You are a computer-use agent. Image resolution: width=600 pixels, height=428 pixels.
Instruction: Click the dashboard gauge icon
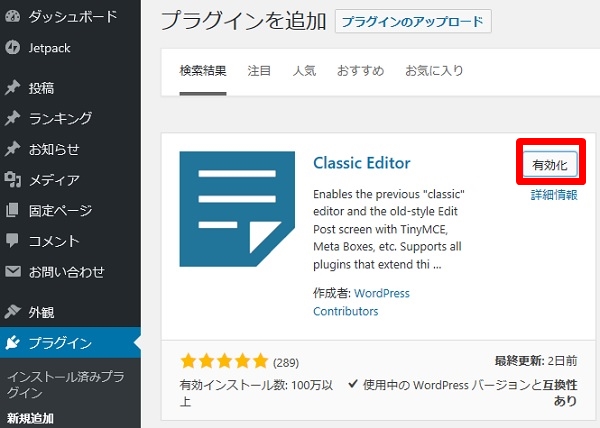(x=13, y=16)
